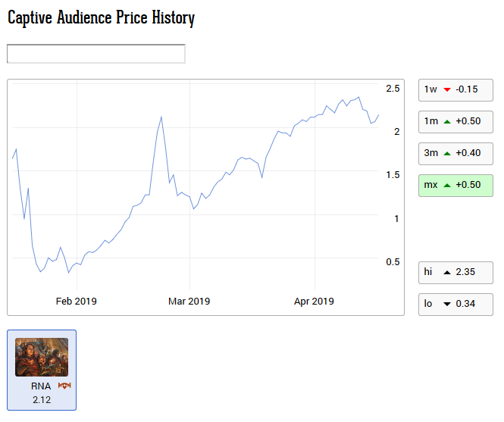Click the Mar 2019 axis label
The width and height of the screenshot is (504, 422).
pyautogui.click(x=189, y=302)
